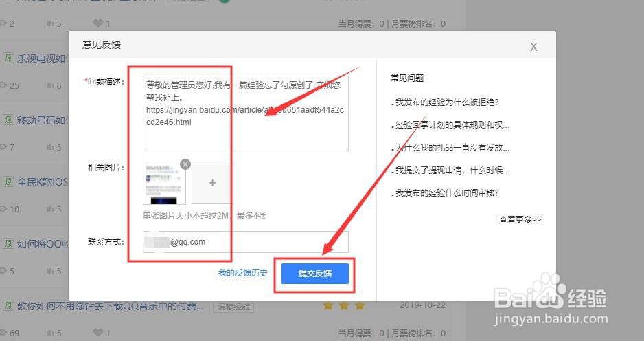644x341 pixels.
Task: Open background article 乐视电视如
Action: 43,58
